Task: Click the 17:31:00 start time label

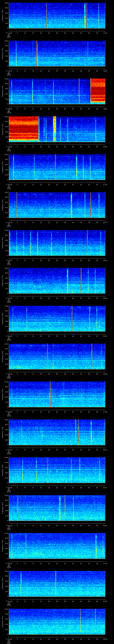Action: pyautogui.click(x=9, y=601)
